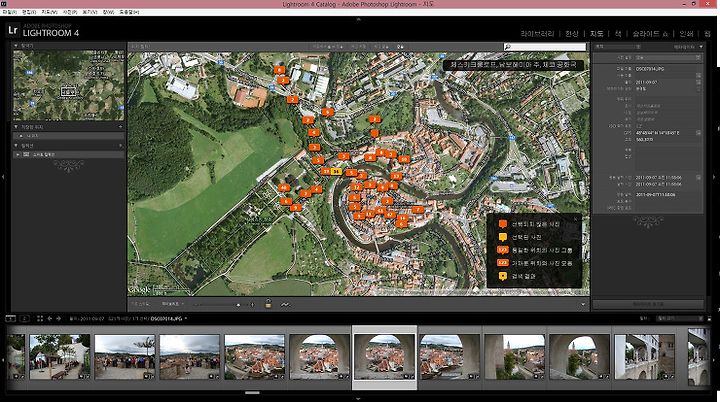Select the 내 위치 saved location row
Image resolution: width=720 pixels, height=402 pixels.
(68, 136)
